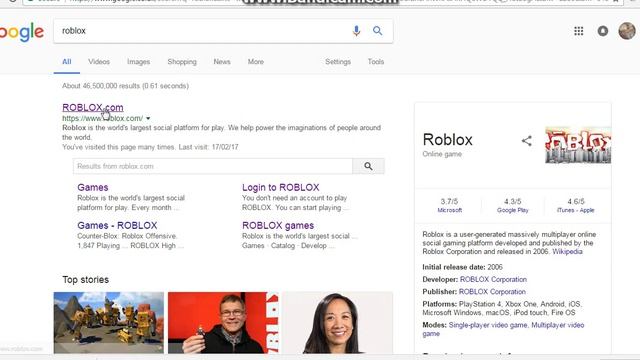Open the More menu
The width and height of the screenshot is (640, 360).
click(256, 62)
